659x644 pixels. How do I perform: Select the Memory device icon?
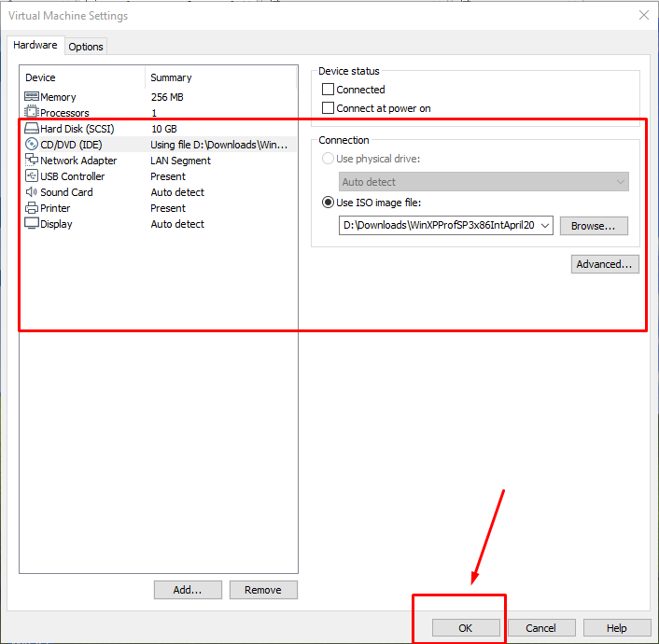point(32,97)
